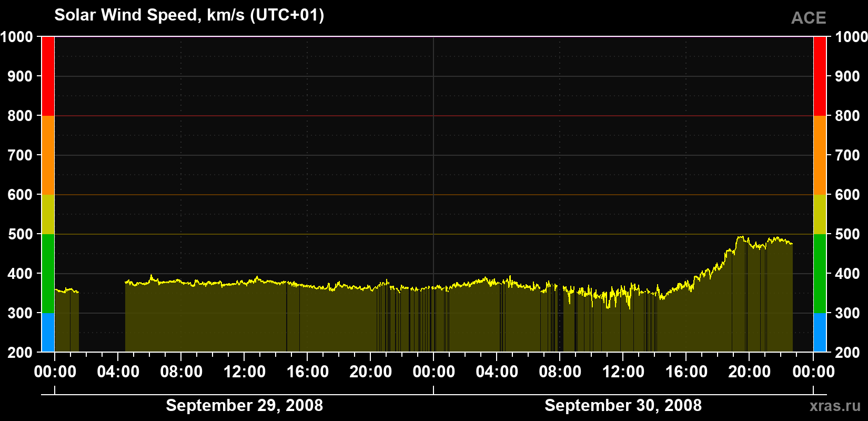Select the blue segment on right color scale

tap(820, 333)
